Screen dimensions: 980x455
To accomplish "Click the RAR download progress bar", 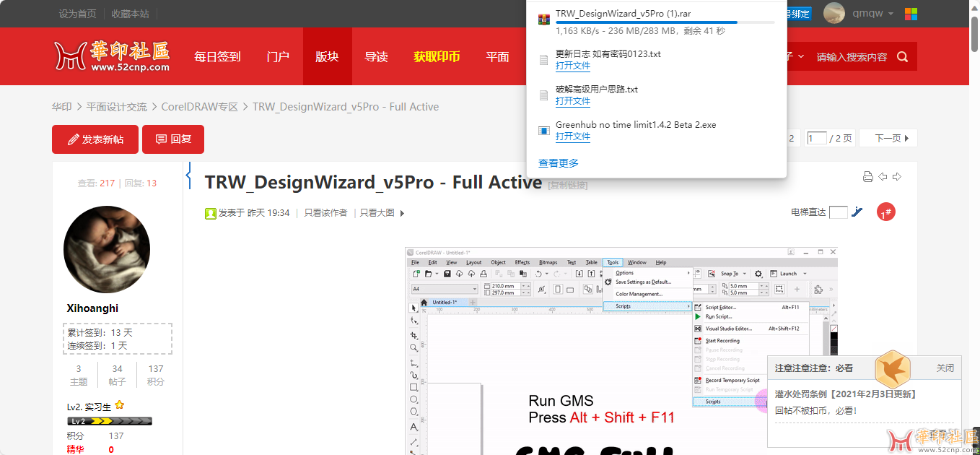I will (x=665, y=22).
